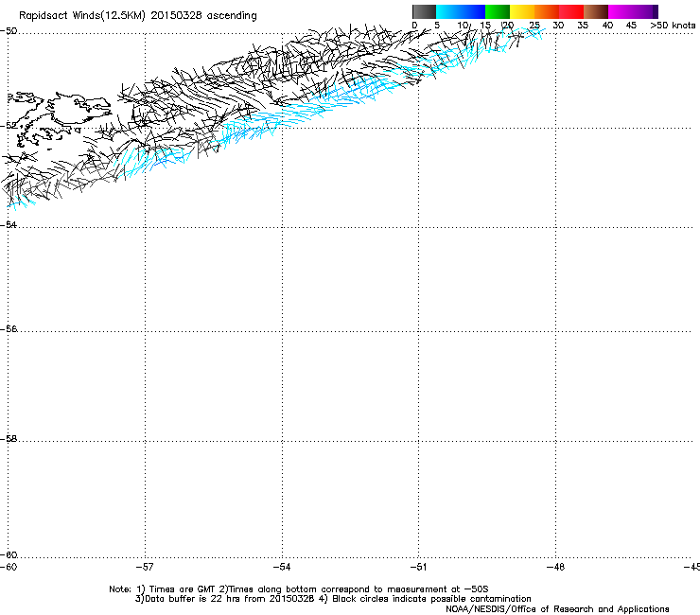
Task: Click the word 'ascending' in the title
Action: click(x=232, y=16)
